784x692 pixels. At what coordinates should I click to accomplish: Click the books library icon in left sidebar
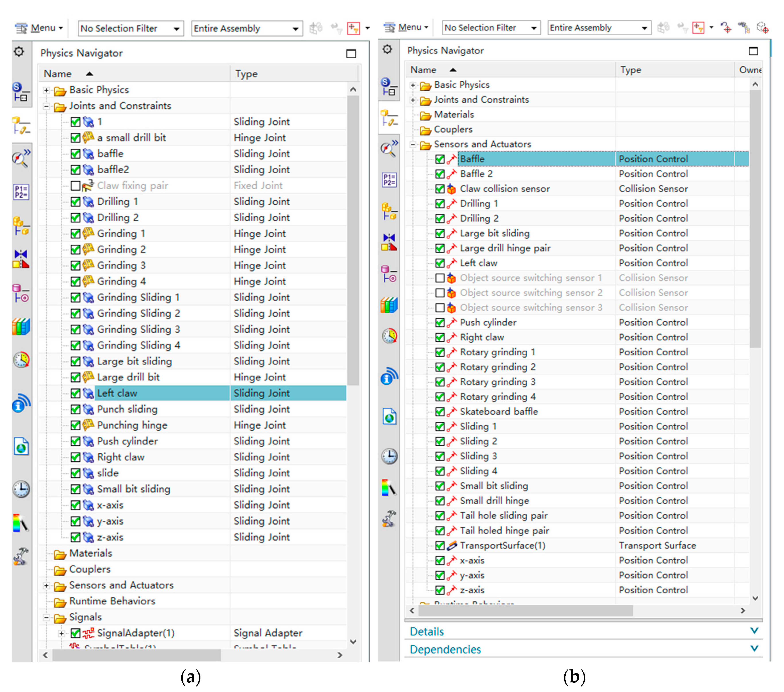click(21, 327)
